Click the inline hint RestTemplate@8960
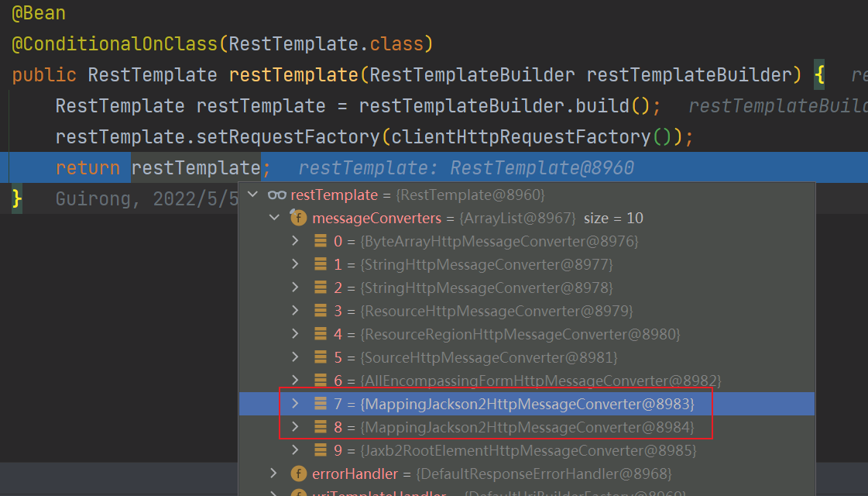This screenshot has width=868, height=496. coord(542,168)
